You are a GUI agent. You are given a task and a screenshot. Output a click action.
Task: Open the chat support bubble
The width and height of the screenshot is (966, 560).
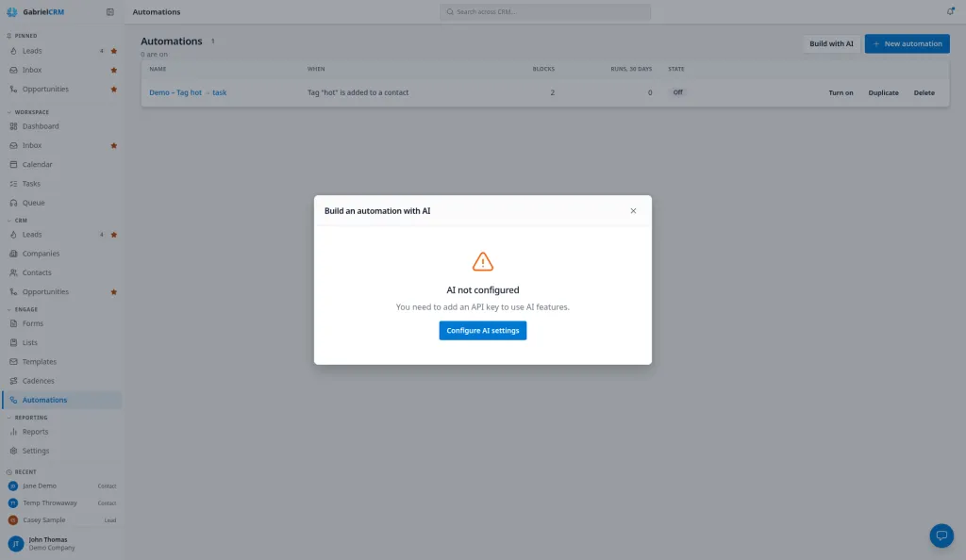[x=941, y=535]
